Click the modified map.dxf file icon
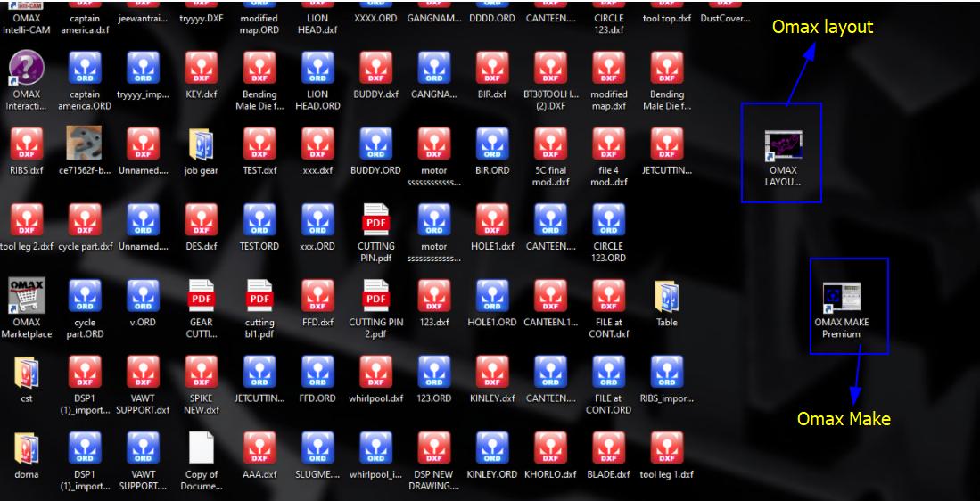The height and width of the screenshot is (501, 980). (608, 68)
